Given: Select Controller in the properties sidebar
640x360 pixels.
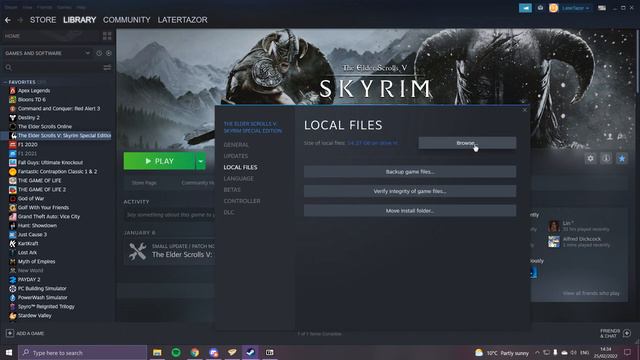Looking at the screenshot, I should pos(242,201).
